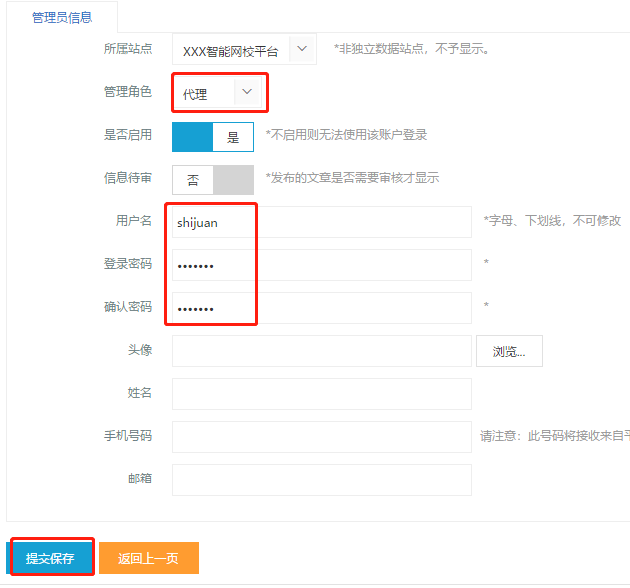630x588 pixels.
Task: Focus the 姓名 input box
Action: (320, 394)
